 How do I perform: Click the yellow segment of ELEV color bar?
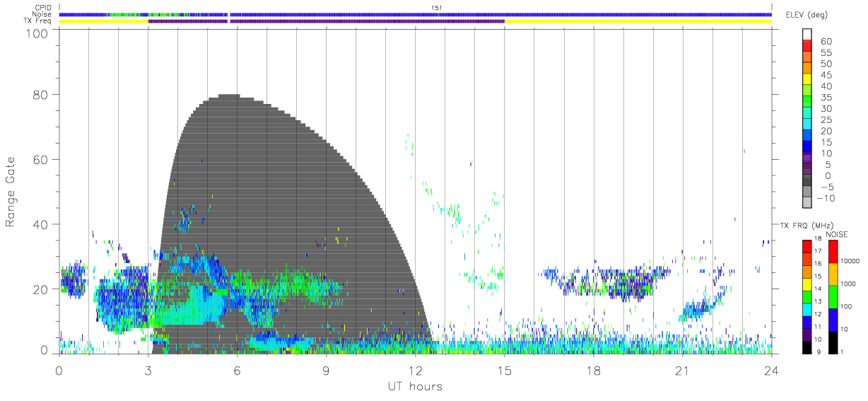click(807, 79)
